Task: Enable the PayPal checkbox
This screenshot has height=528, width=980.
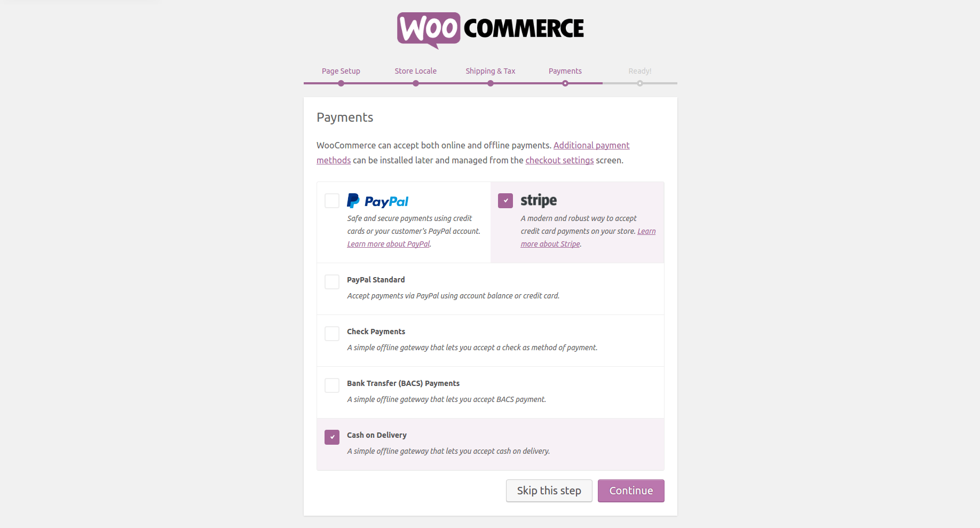Action: click(332, 201)
